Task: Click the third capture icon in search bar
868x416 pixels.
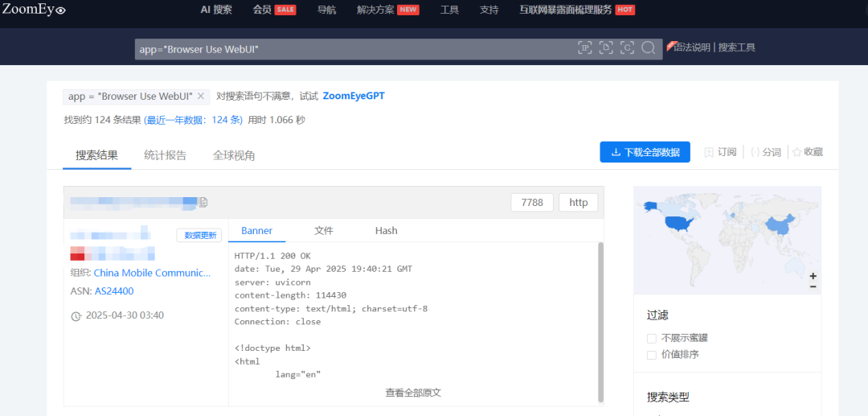Action: [x=627, y=47]
